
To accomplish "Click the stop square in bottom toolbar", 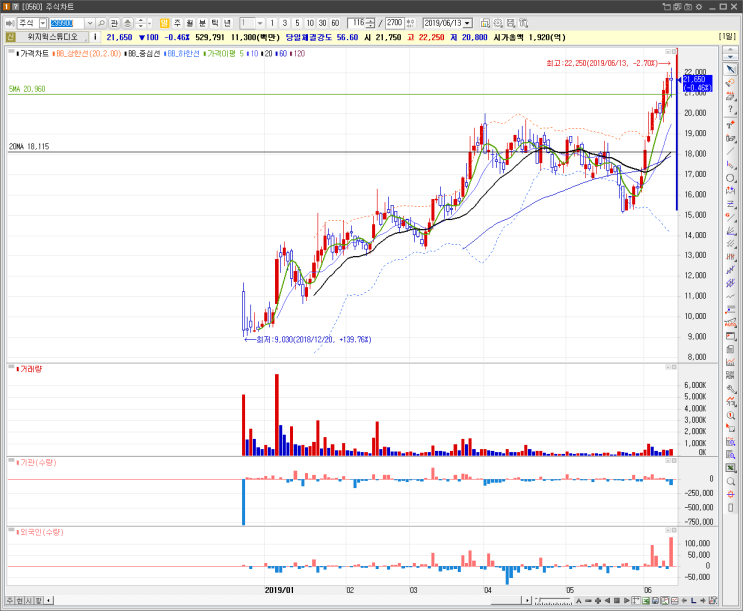I will coord(616,601).
